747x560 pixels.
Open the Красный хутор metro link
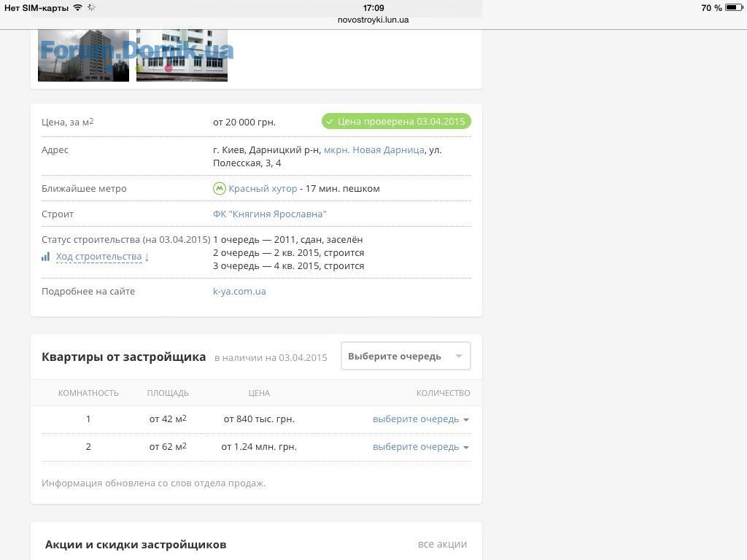tap(263, 189)
